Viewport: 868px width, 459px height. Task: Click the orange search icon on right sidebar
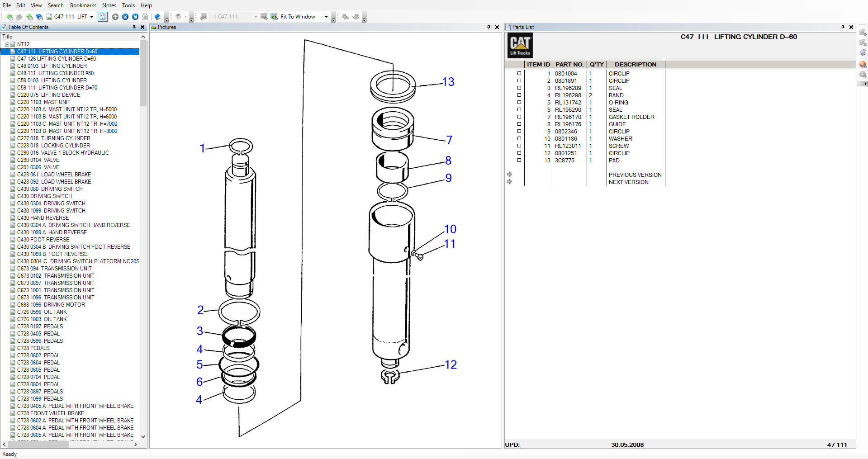click(x=863, y=65)
